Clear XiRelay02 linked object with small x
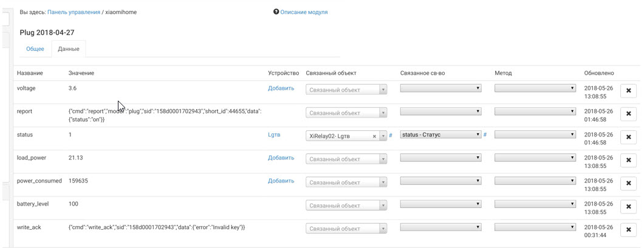644x248 pixels. [374, 136]
